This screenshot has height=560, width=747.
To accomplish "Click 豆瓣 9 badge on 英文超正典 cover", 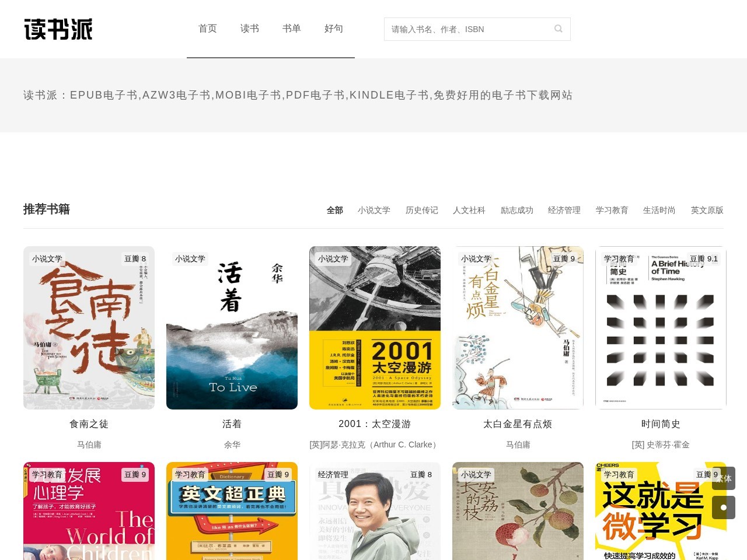I will 278,475.
